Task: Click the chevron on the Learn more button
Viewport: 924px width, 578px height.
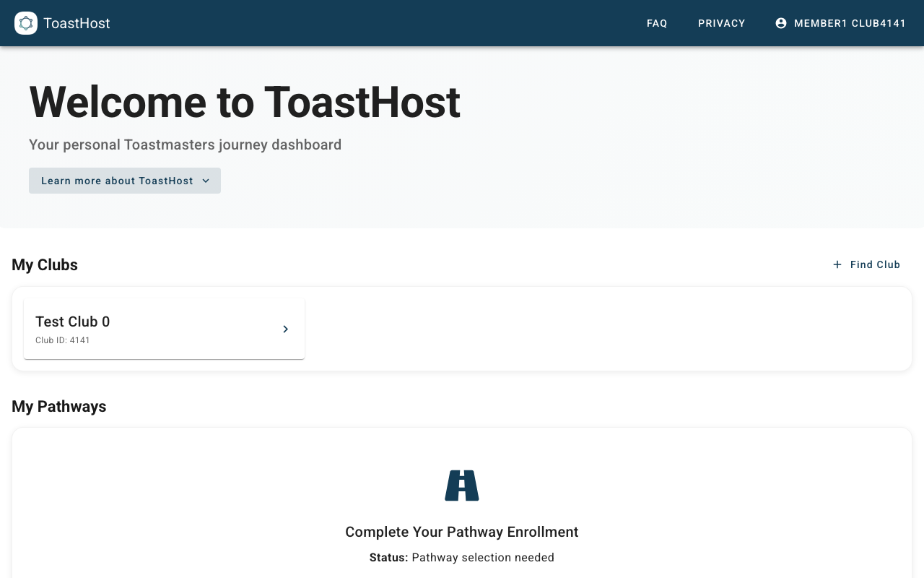Action: click(206, 181)
